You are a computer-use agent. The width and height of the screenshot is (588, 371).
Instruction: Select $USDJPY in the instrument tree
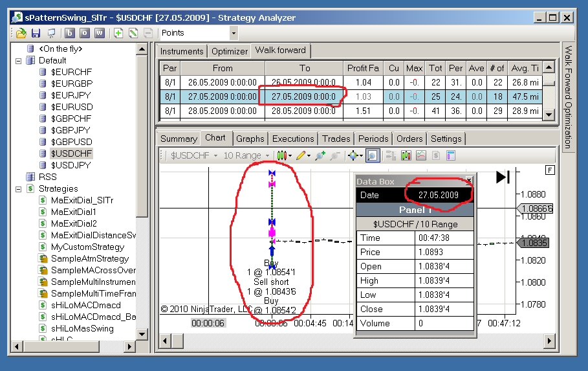pos(71,165)
